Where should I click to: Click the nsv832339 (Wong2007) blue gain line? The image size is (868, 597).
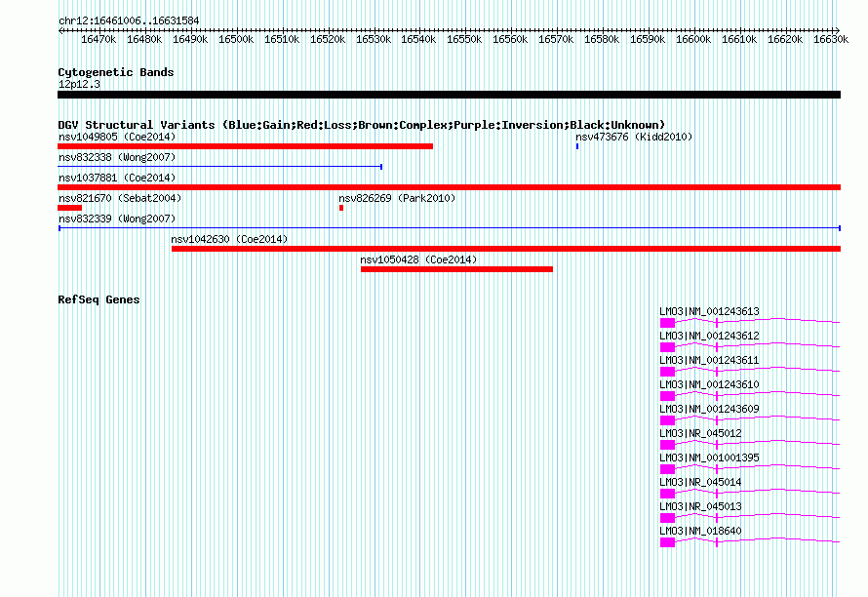[x=450, y=228]
